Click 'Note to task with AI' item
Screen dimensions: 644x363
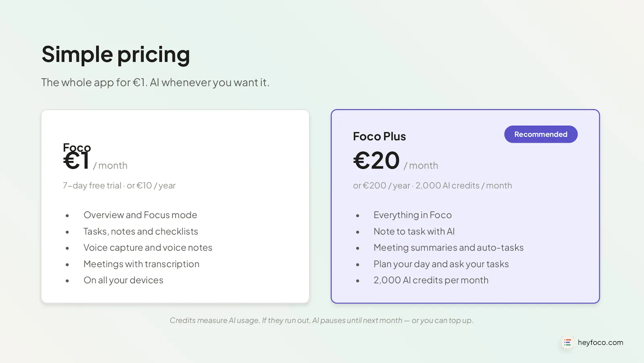coord(414,231)
